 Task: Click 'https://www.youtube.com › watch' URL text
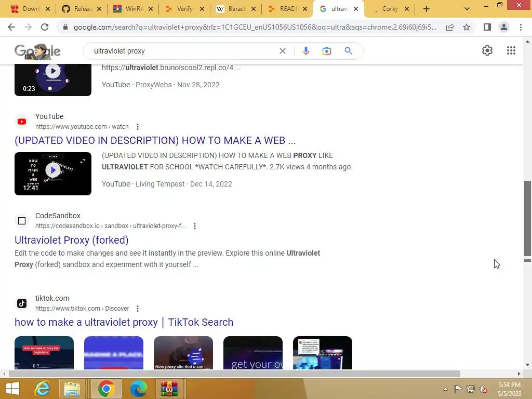[82, 127]
